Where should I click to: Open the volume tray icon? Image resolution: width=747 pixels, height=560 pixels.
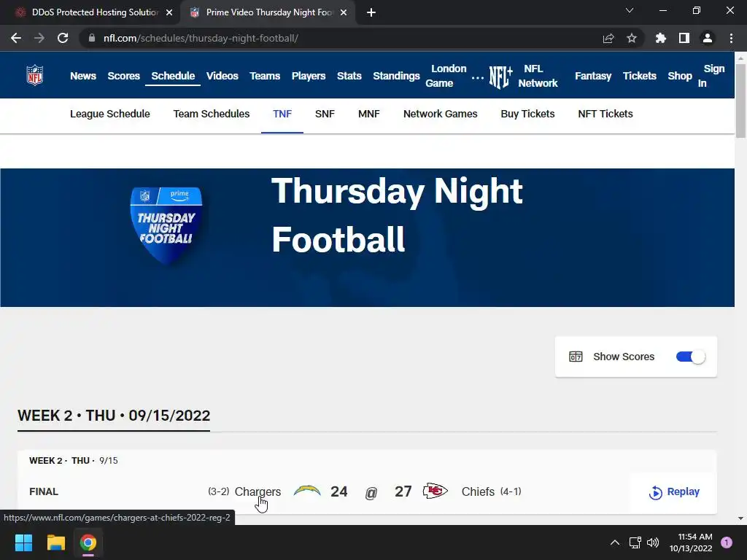click(653, 542)
